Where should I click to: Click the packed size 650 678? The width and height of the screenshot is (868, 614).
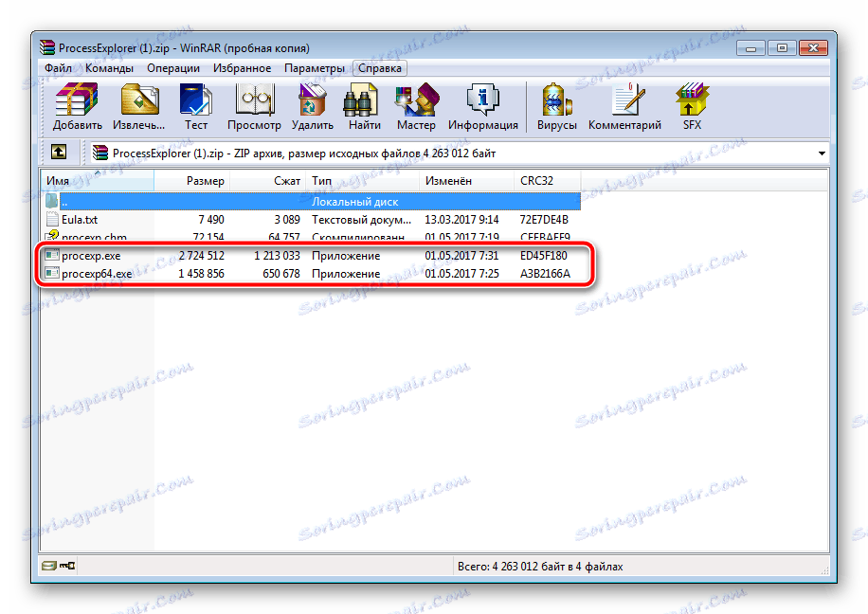[x=281, y=274]
